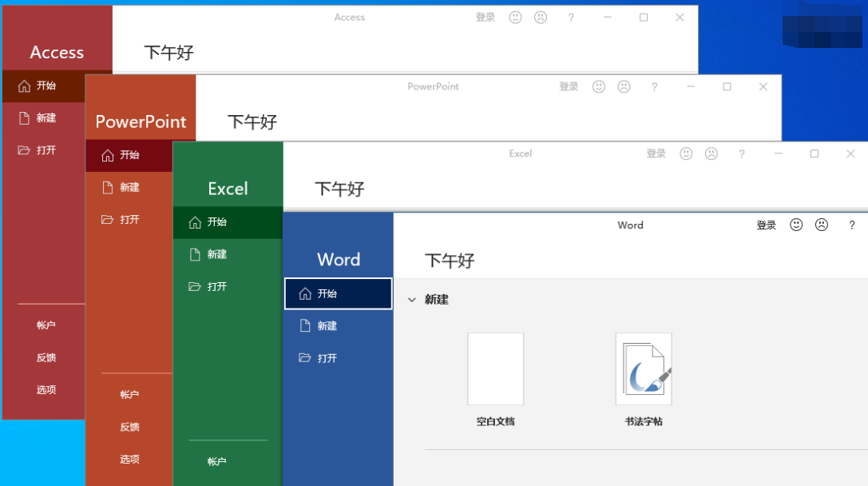Click 登录 sign-in link in Word
This screenshot has height=486, width=868.
point(766,225)
